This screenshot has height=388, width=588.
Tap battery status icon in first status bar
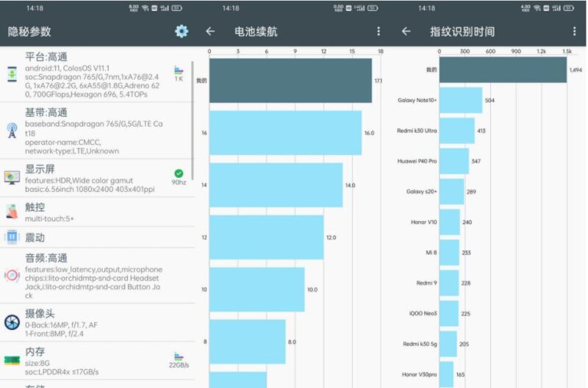coord(176,8)
